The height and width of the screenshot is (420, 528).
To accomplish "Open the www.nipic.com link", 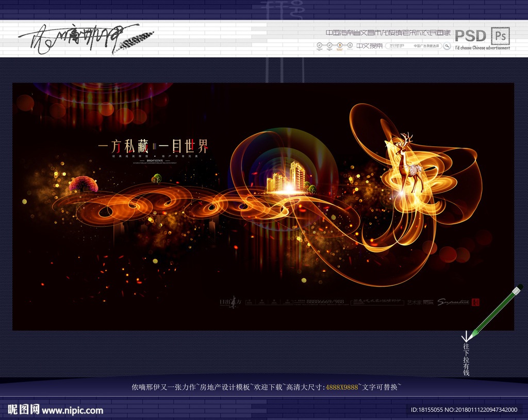I will [x=73, y=410].
